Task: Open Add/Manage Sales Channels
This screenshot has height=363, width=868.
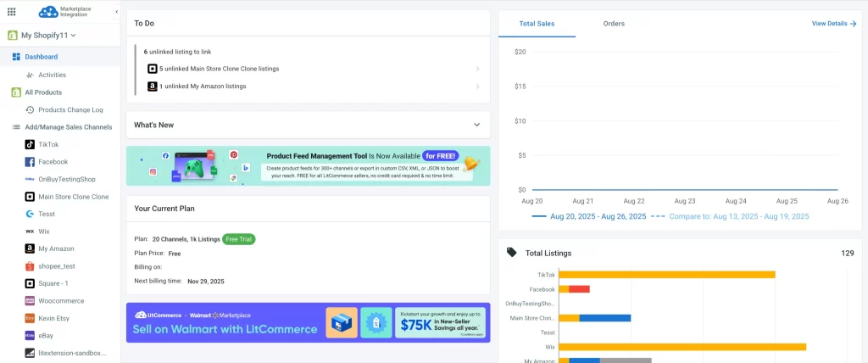Action: [x=68, y=127]
